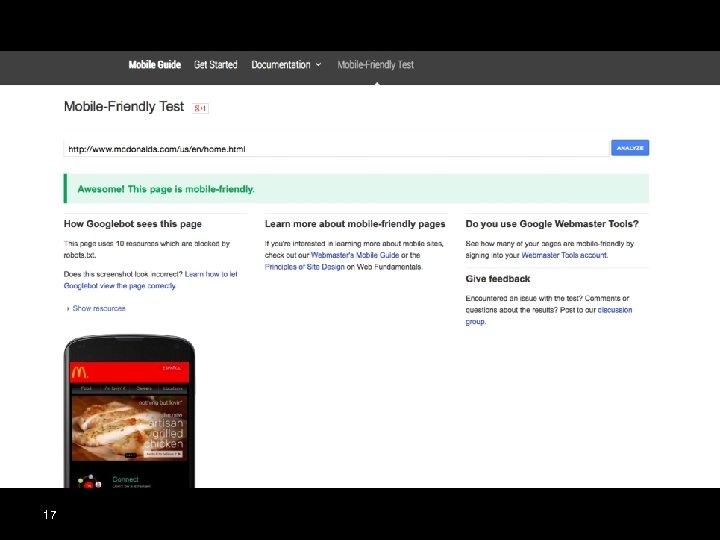
Task: Open the discussion group link
Action: point(549,315)
